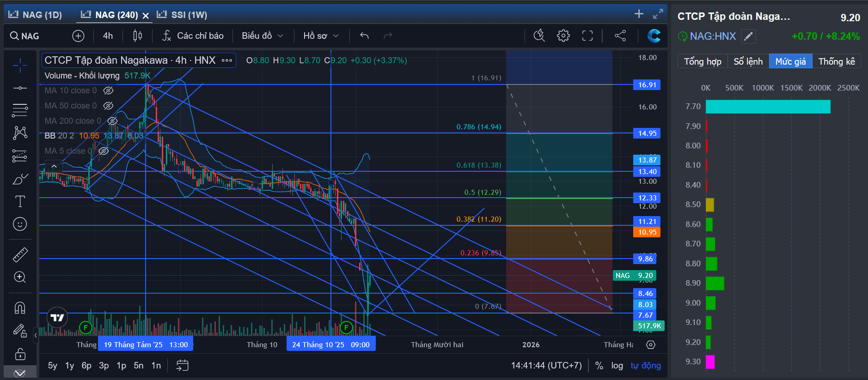This screenshot has width=868, height=380.
Task: Show the MA 50 close indicator
Action: tap(108, 106)
